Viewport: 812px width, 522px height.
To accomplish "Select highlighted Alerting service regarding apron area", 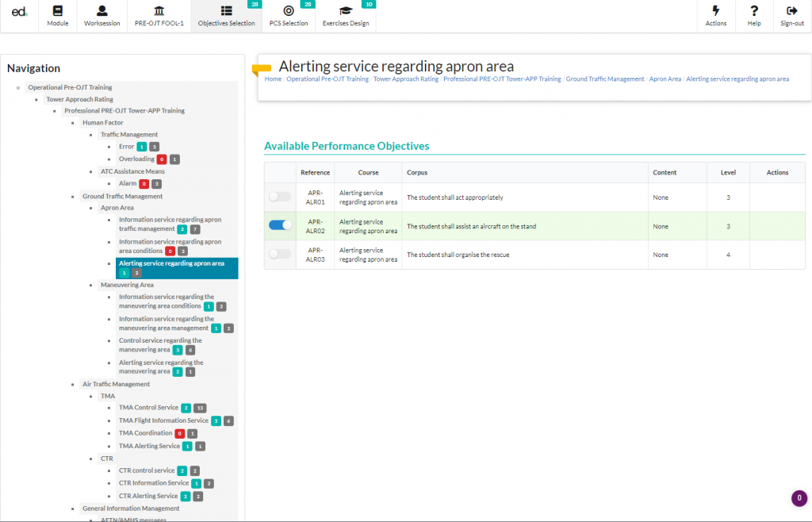I will [177, 268].
